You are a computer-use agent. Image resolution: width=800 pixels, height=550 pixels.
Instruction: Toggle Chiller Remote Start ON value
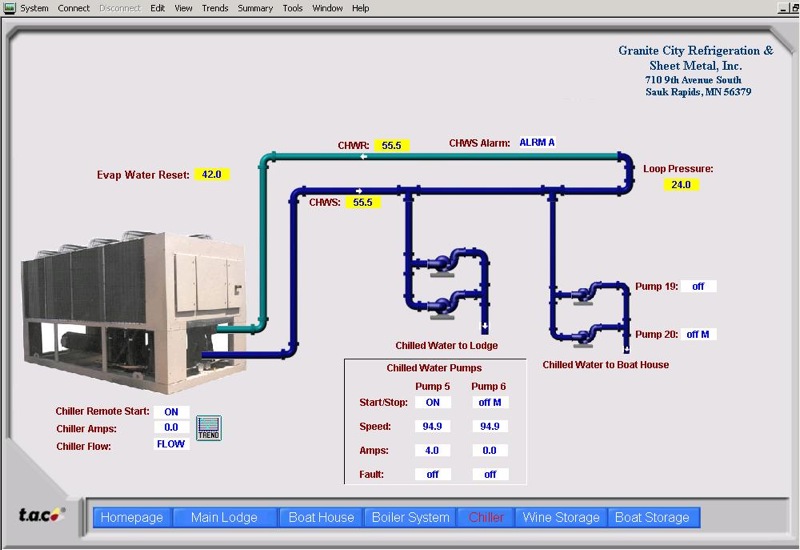click(171, 412)
